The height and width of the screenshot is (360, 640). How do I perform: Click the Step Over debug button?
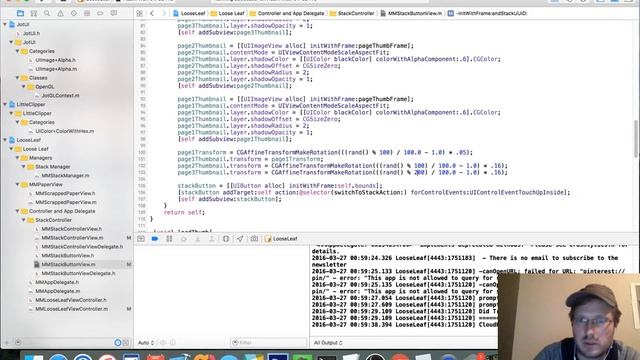(x=184, y=239)
